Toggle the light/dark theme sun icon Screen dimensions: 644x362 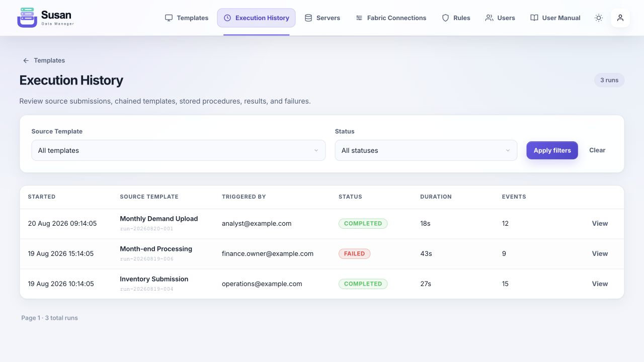(599, 18)
